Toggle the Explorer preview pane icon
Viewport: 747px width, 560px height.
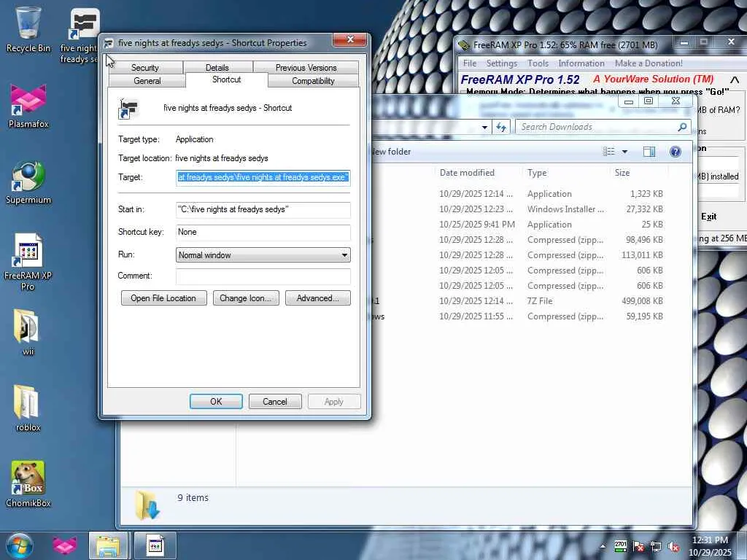(x=649, y=152)
